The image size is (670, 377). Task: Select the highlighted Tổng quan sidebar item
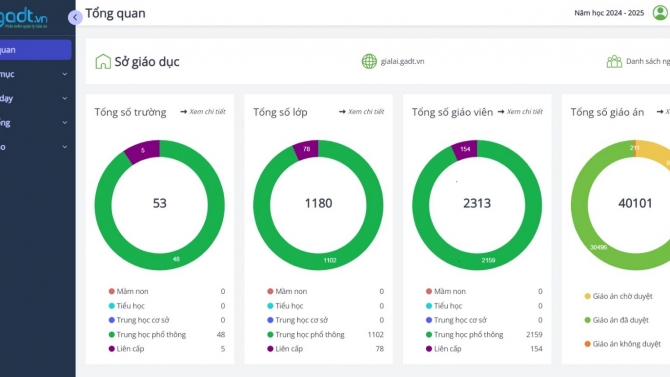click(35, 50)
